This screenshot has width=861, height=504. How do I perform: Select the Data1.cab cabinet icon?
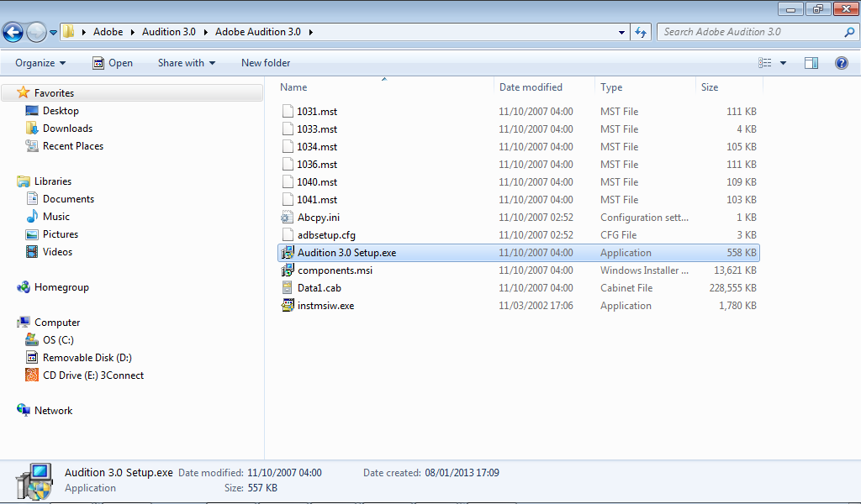click(x=288, y=288)
